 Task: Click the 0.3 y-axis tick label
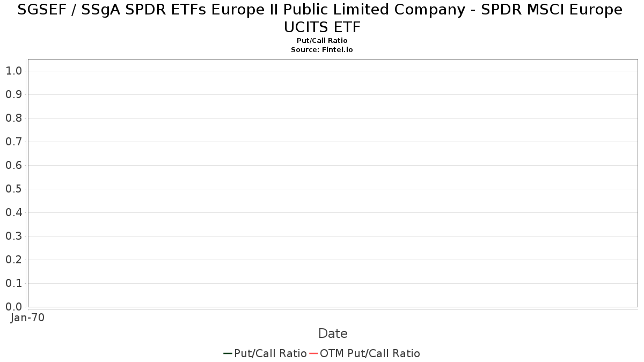(13, 236)
